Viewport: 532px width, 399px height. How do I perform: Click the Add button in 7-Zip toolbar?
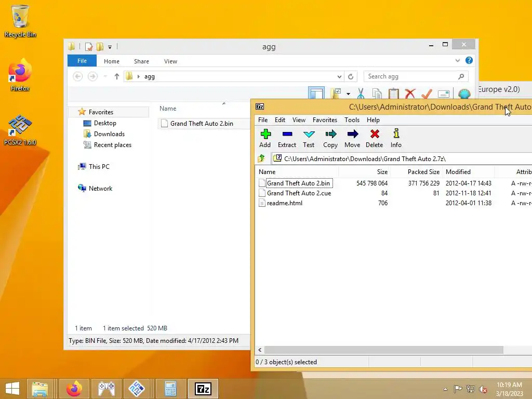tap(265, 138)
